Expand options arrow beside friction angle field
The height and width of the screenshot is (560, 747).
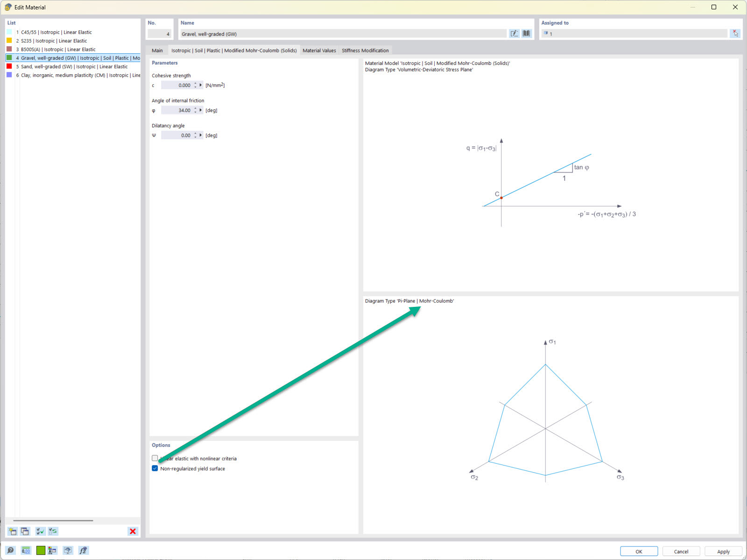click(x=200, y=110)
